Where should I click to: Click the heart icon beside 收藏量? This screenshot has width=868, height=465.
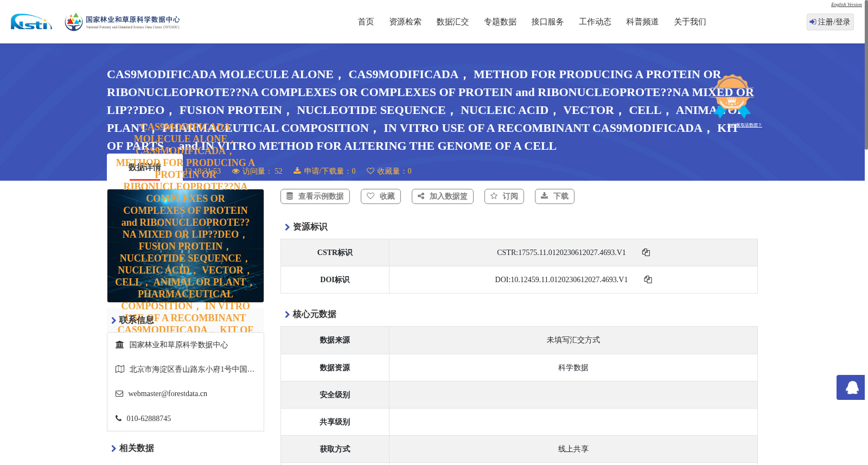click(371, 171)
